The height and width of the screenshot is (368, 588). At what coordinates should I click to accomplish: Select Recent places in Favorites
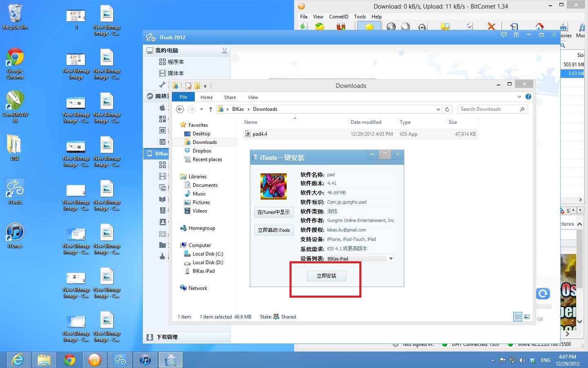[x=207, y=159]
